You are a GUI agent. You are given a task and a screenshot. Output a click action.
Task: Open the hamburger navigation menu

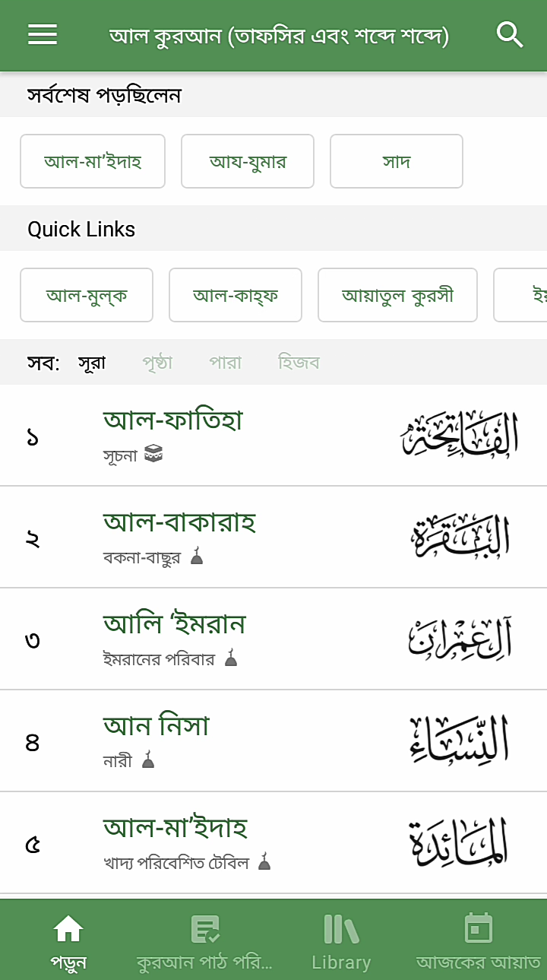point(43,35)
